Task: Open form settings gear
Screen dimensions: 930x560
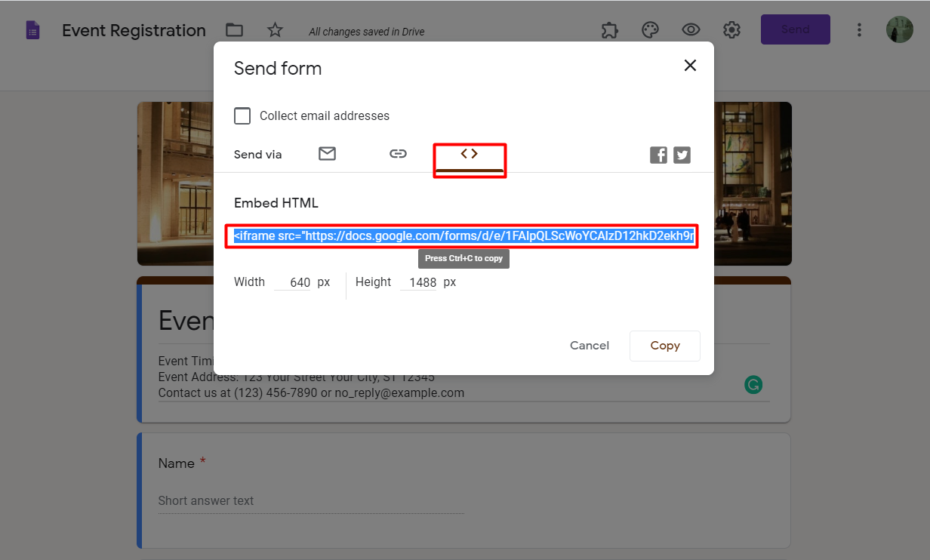Action: (x=731, y=30)
